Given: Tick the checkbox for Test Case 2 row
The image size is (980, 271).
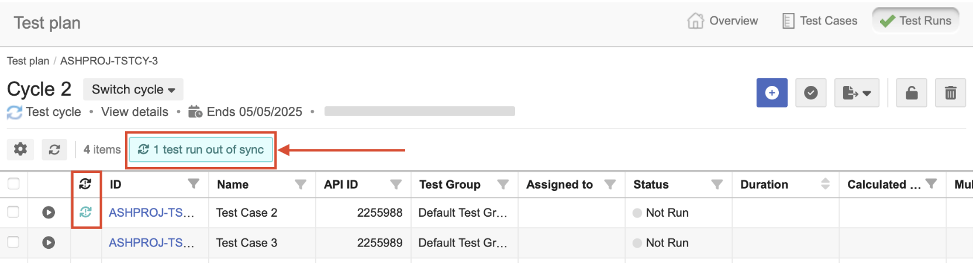Looking at the screenshot, I should (13, 212).
